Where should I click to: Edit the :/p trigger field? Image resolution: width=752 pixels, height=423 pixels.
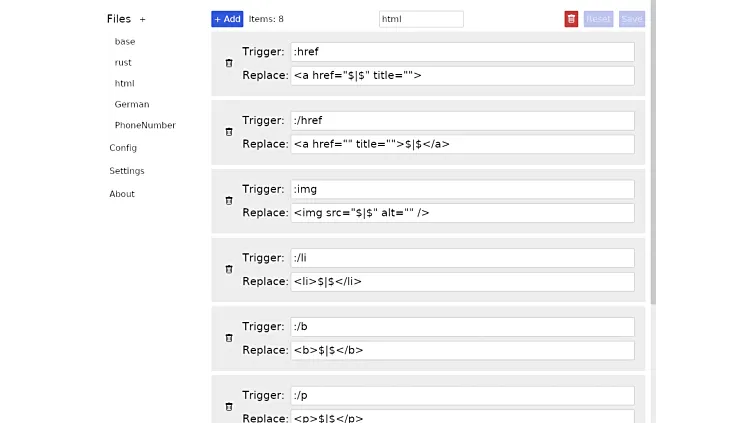click(462, 396)
